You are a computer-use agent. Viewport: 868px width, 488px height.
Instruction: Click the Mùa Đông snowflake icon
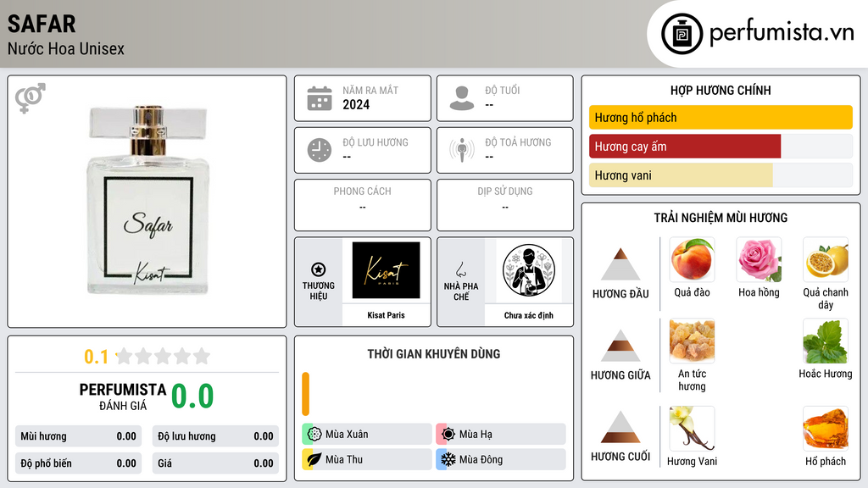click(448, 459)
